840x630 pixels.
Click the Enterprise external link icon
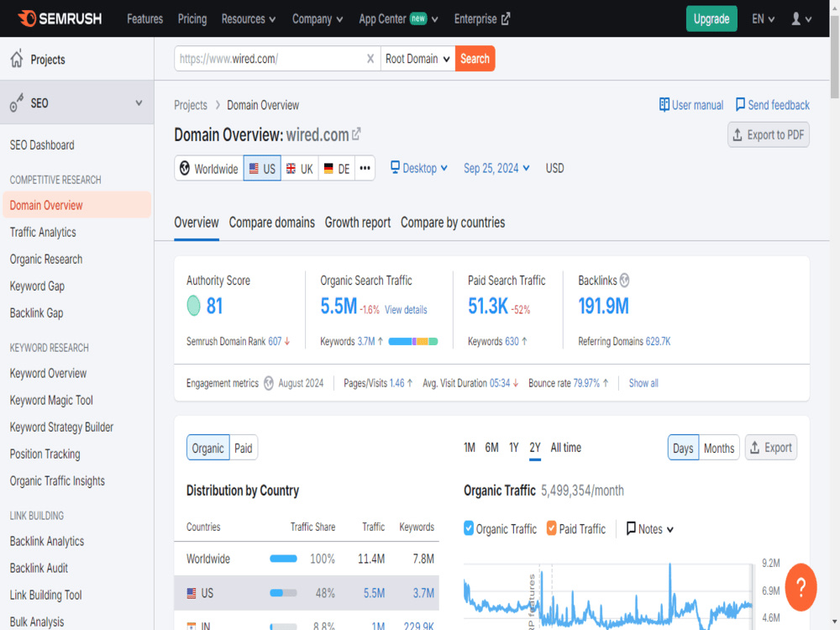[506, 18]
